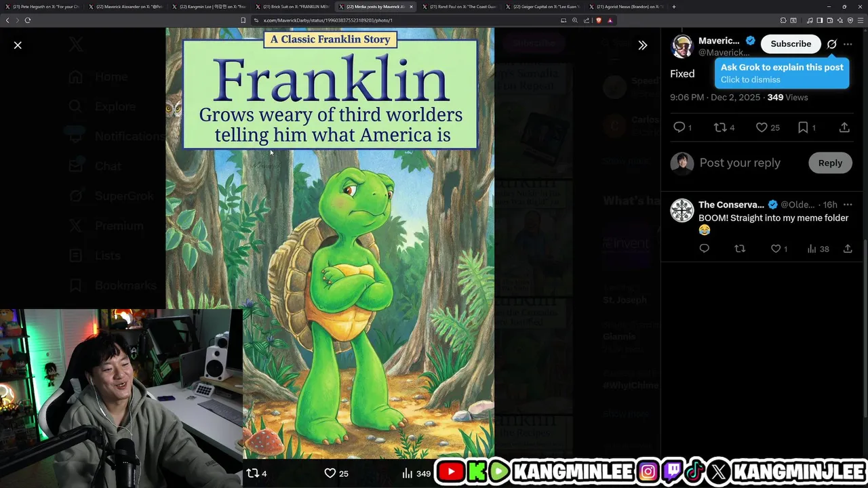The image size is (868, 488).
Task: Click the Franklin book cover image
Action: 330,244
